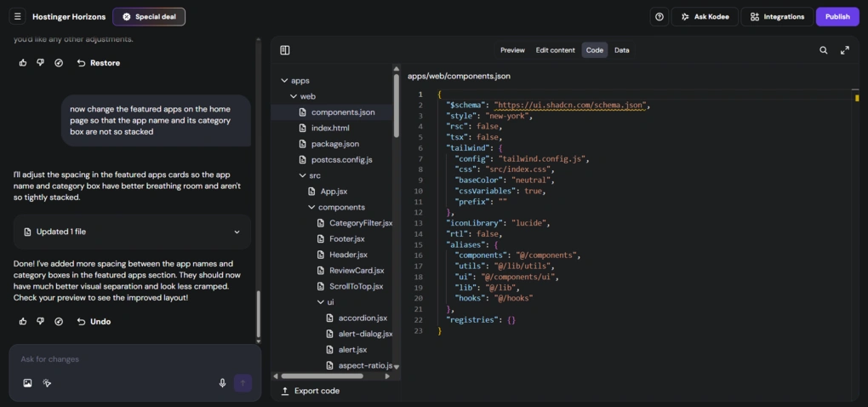
Task: Start voice input with microphone icon
Action: (223, 382)
